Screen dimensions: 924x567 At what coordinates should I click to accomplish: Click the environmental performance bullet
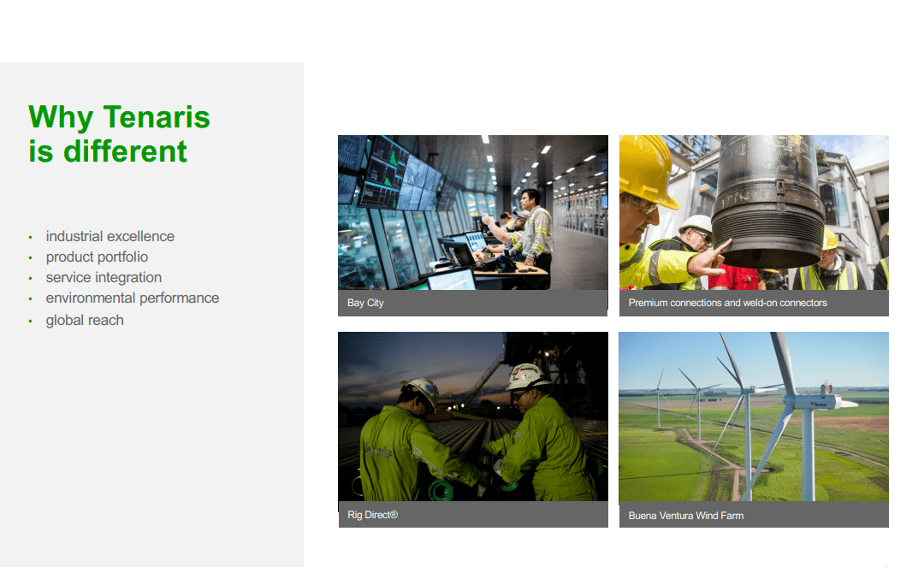133,298
